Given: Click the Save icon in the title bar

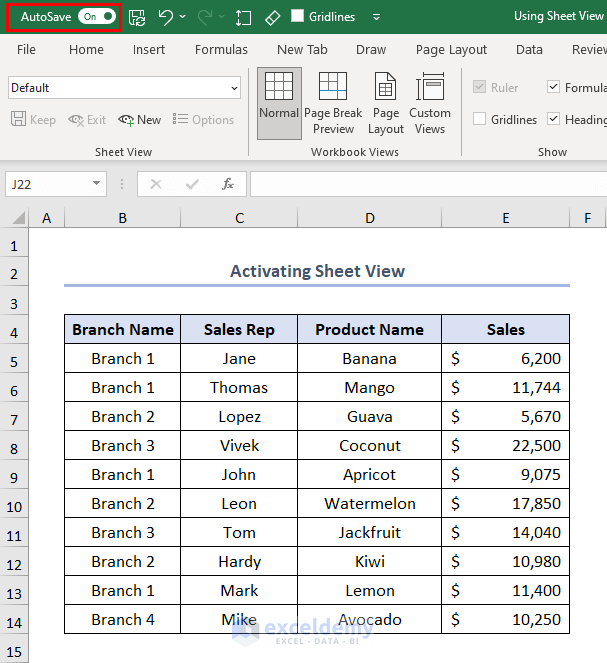Looking at the screenshot, I should tap(137, 17).
